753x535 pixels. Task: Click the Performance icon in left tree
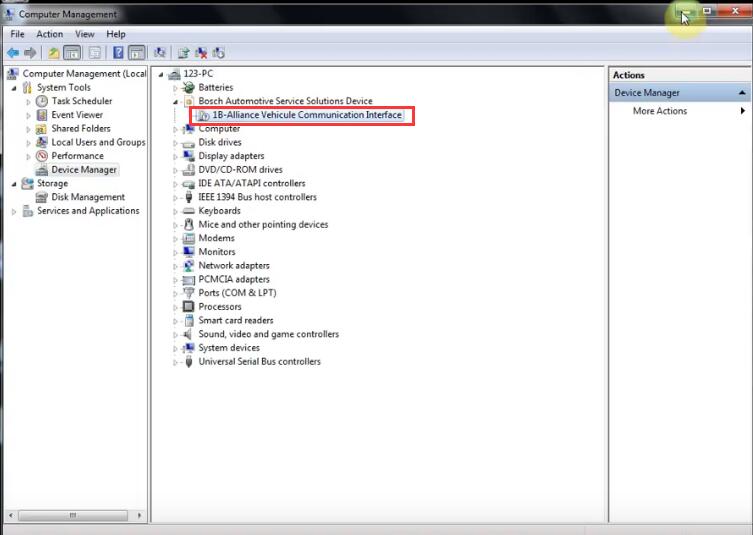(42, 156)
